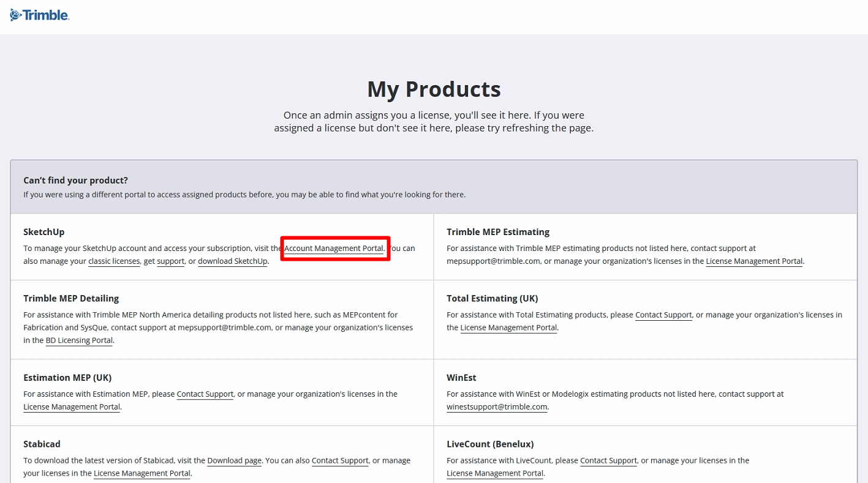Click the text starting "If you were using a different portal"
Viewport: 868px width, 483px height.
[x=244, y=195]
